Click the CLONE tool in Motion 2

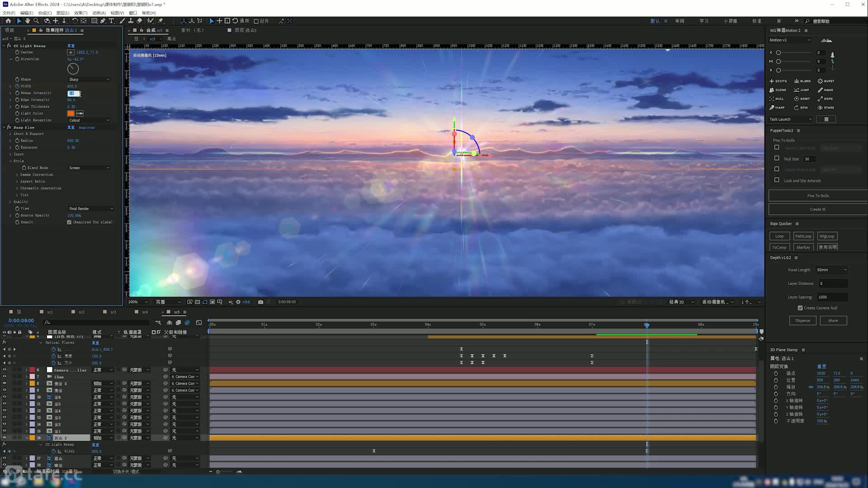tap(778, 90)
